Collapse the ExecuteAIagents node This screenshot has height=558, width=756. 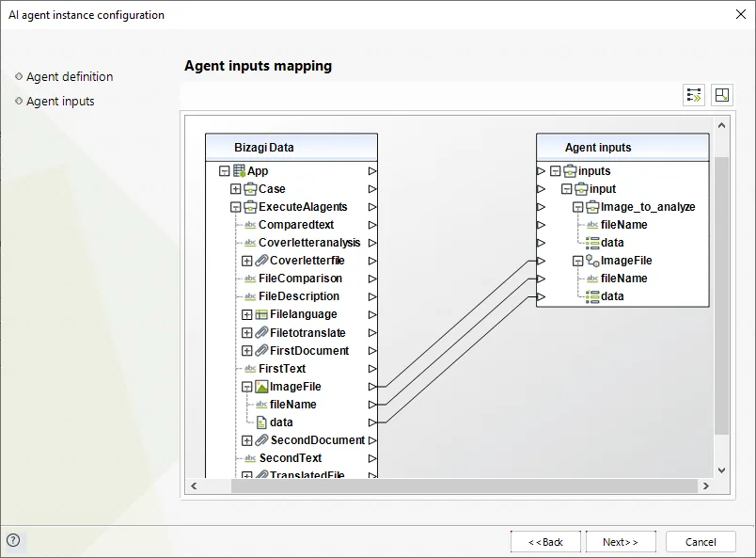[x=235, y=207]
